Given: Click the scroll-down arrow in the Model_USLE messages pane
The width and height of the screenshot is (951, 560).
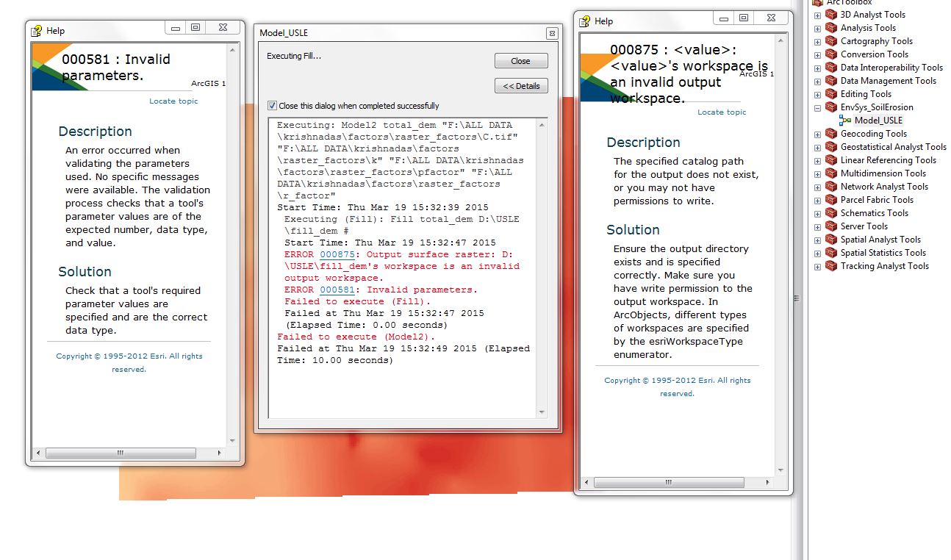Looking at the screenshot, I should click(542, 413).
